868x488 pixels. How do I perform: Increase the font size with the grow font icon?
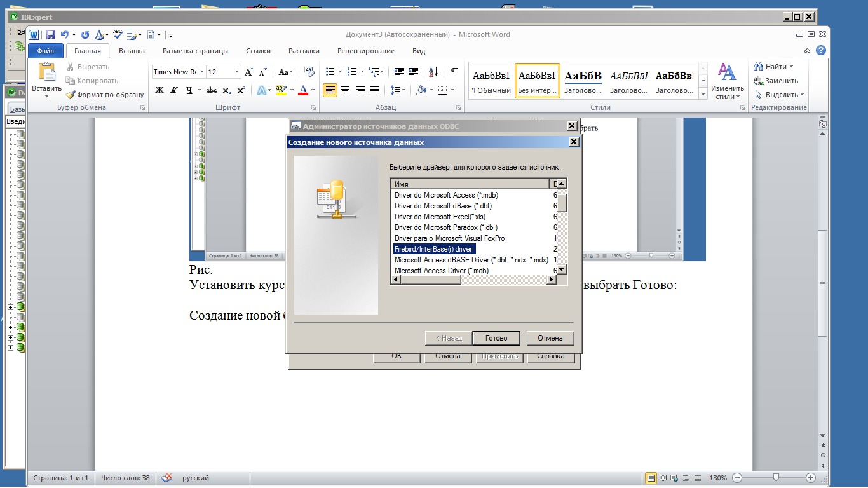[250, 72]
